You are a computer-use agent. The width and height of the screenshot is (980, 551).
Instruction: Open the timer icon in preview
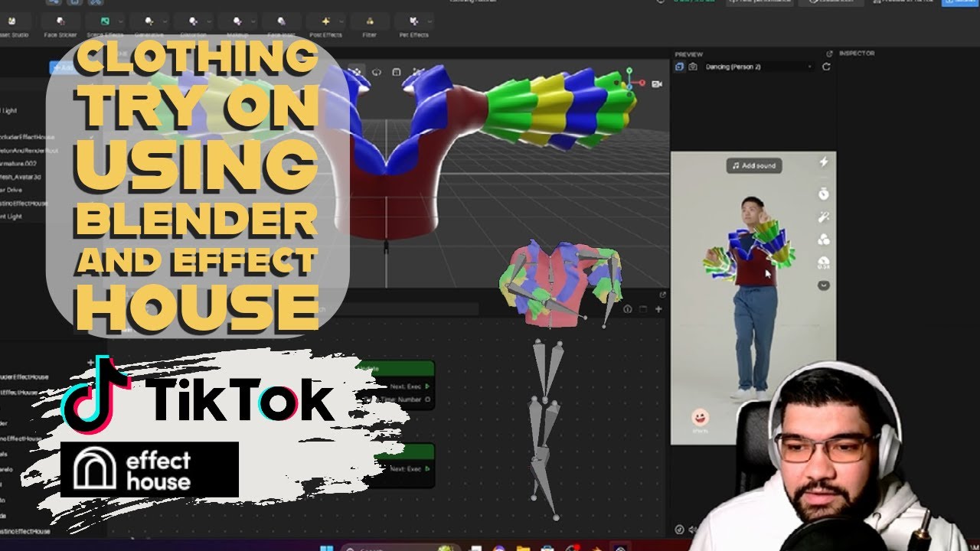pos(824,192)
